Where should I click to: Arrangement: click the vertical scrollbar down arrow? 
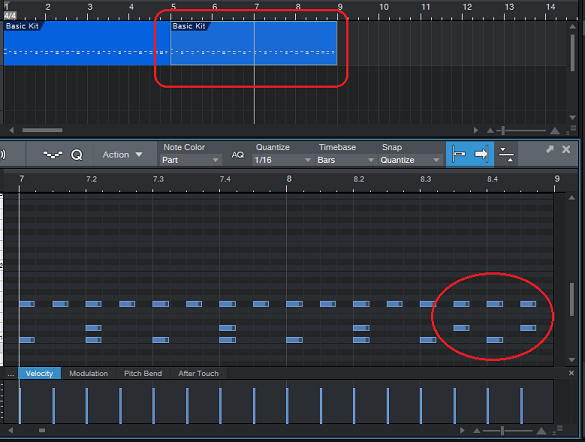point(572,117)
